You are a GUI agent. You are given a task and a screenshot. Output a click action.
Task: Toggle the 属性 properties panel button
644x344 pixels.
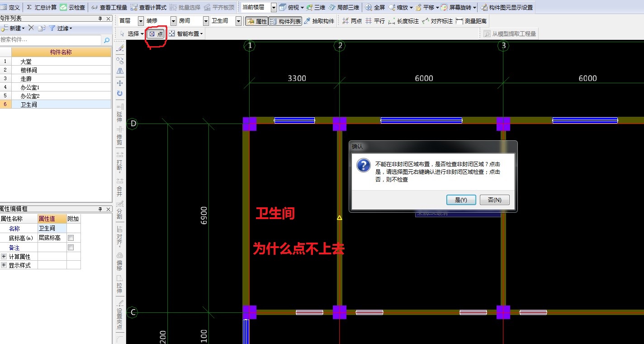257,21
